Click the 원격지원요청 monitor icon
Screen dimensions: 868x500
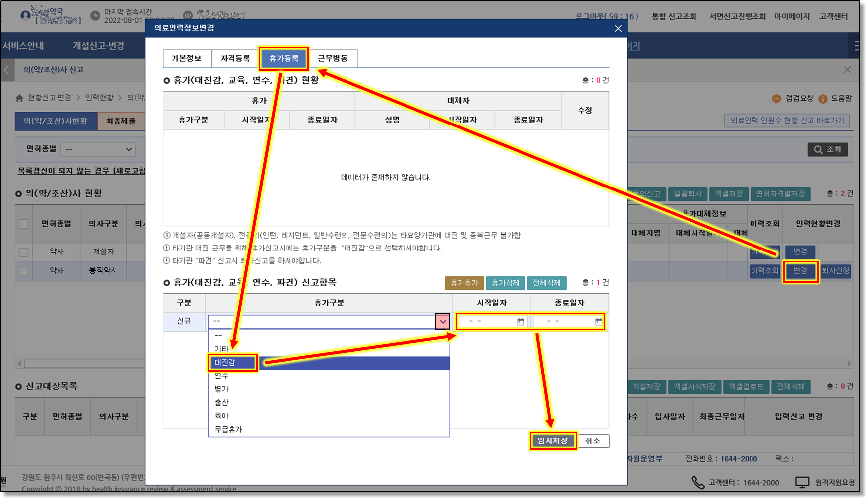(802, 482)
